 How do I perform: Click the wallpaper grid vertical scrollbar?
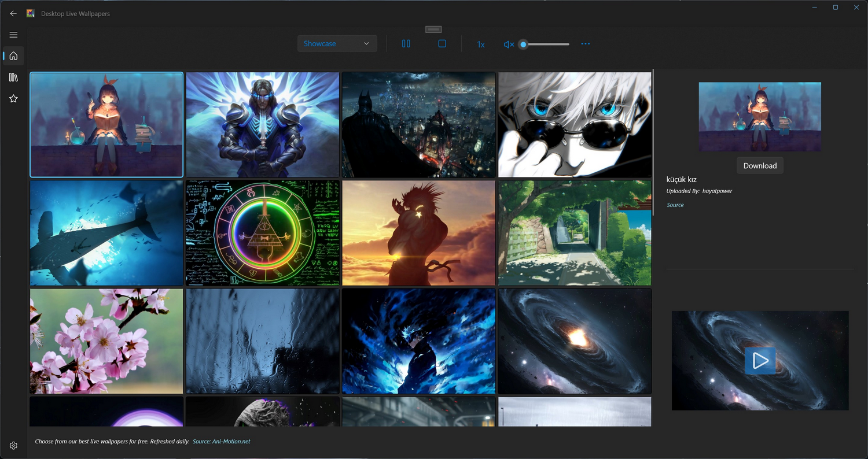[653, 142]
